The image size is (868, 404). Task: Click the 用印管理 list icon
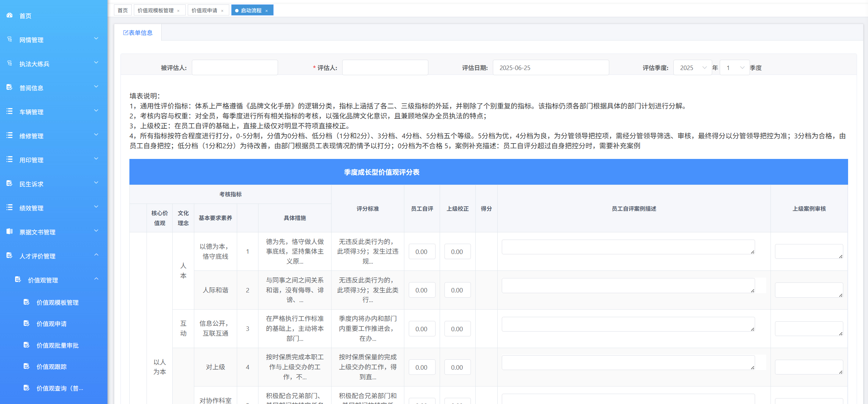[10, 160]
